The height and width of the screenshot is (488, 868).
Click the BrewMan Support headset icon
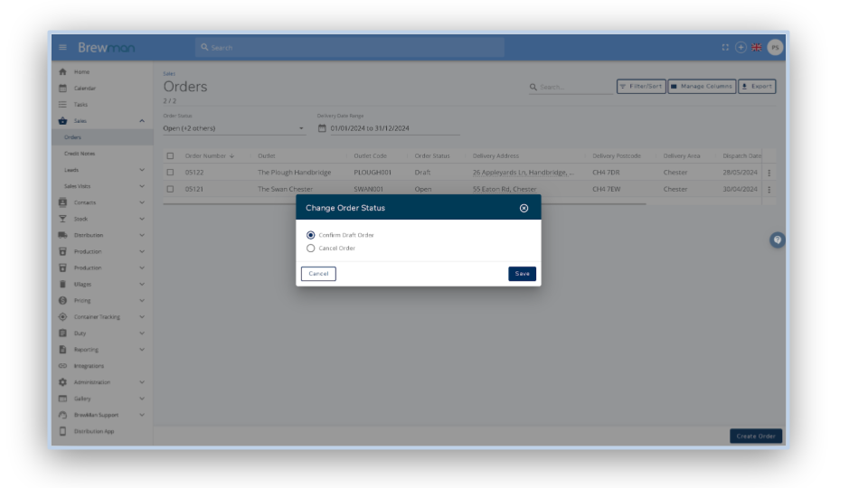[62, 415]
